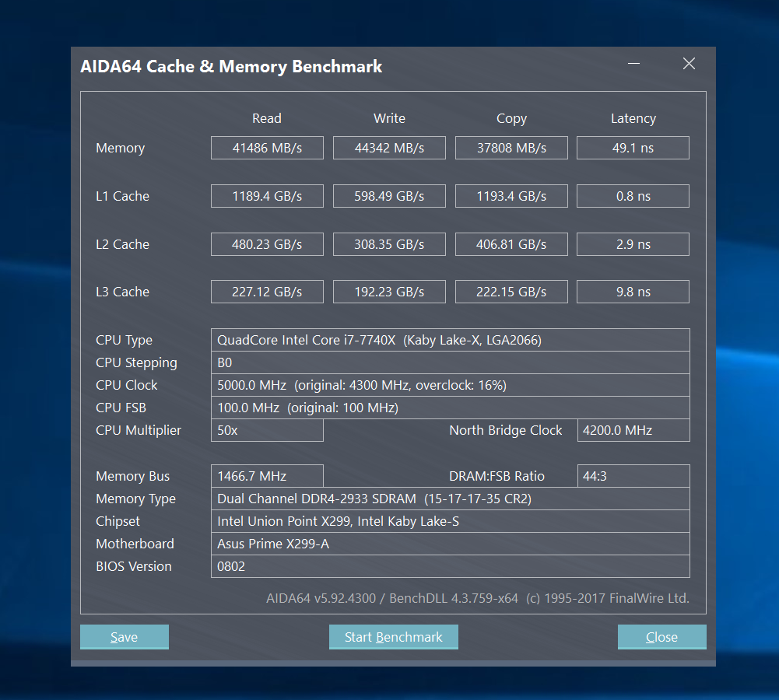The image size is (779, 700).
Task: Click the Write column header
Action: click(389, 118)
